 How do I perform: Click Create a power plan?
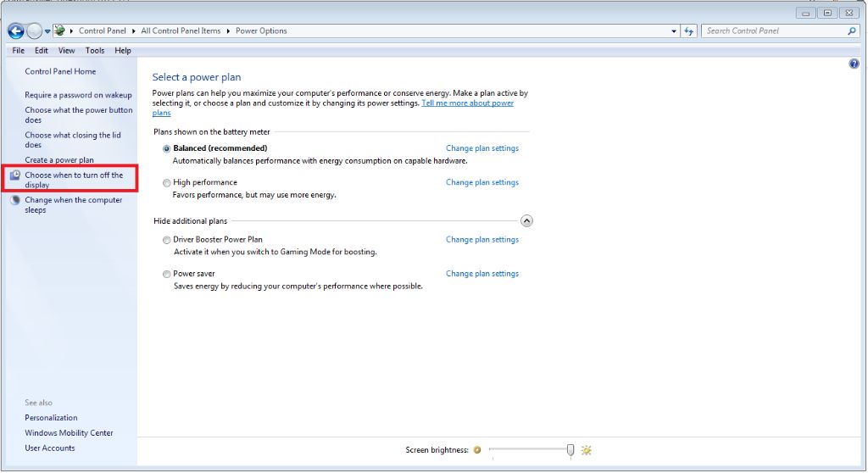[59, 160]
